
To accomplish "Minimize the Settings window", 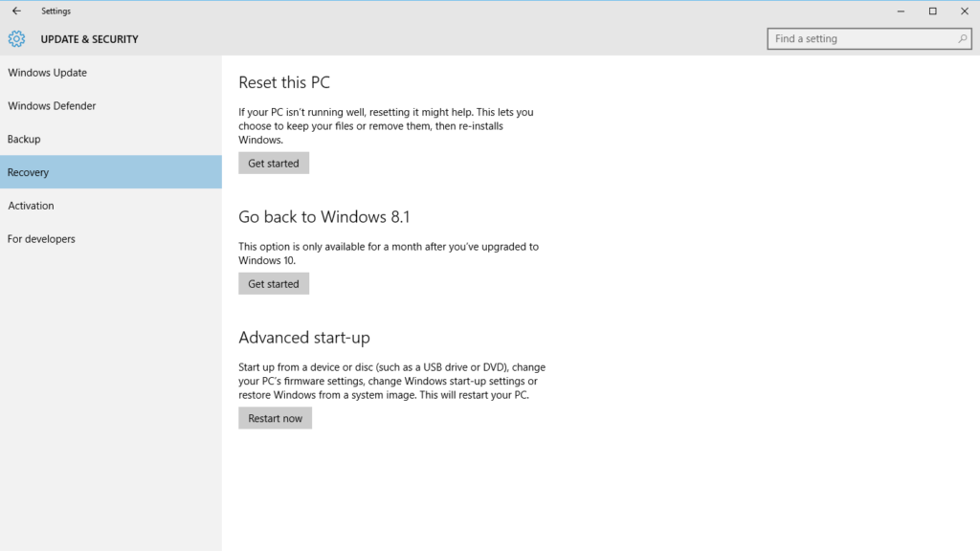I will coord(901,11).
